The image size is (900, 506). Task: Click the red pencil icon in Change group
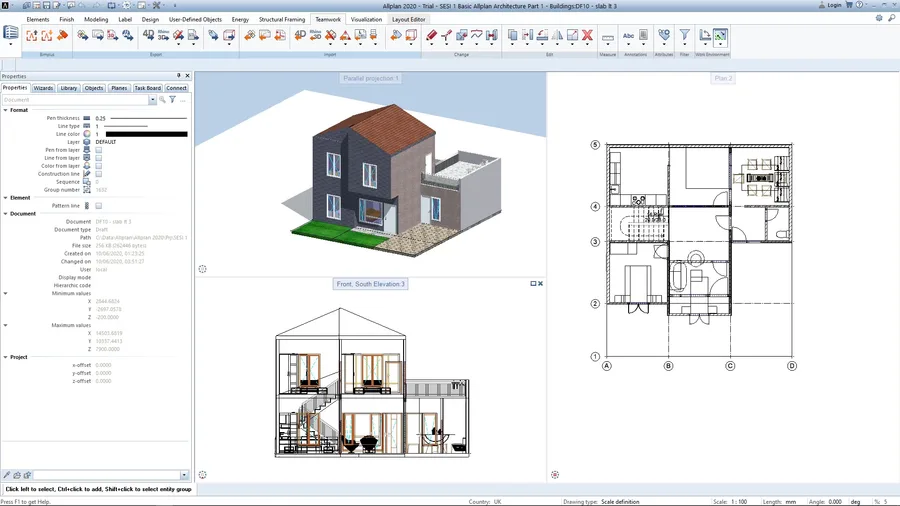(432, 36)
